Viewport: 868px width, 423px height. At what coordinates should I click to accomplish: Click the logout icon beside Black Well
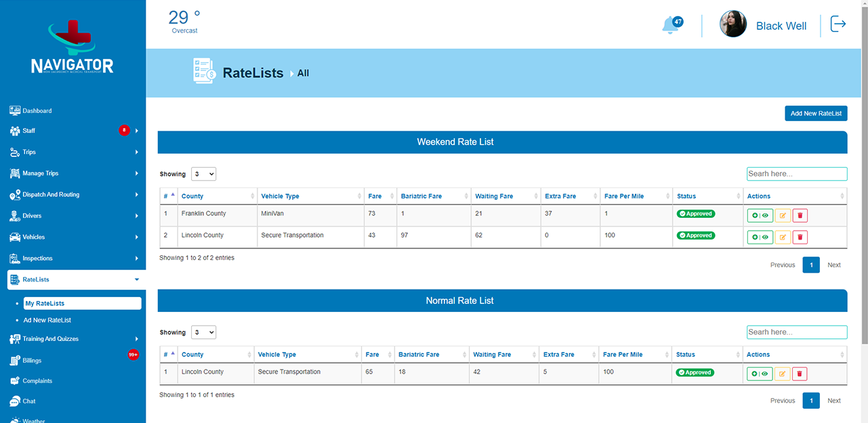(x=838, y=24)
